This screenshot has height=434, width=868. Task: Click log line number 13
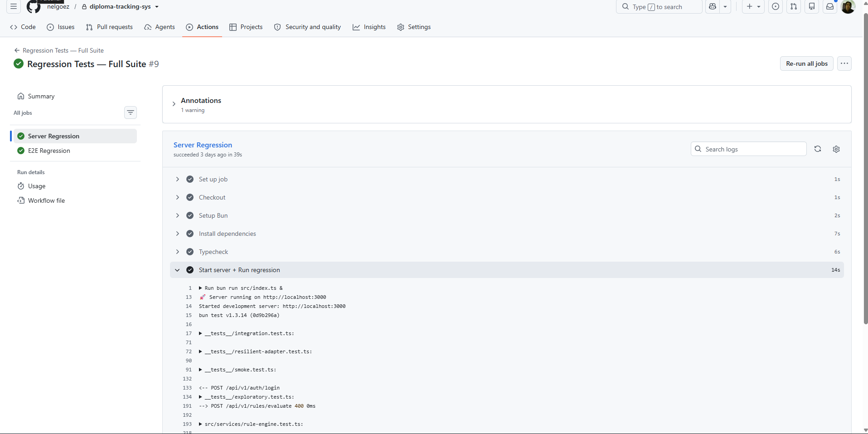point(189,297)
